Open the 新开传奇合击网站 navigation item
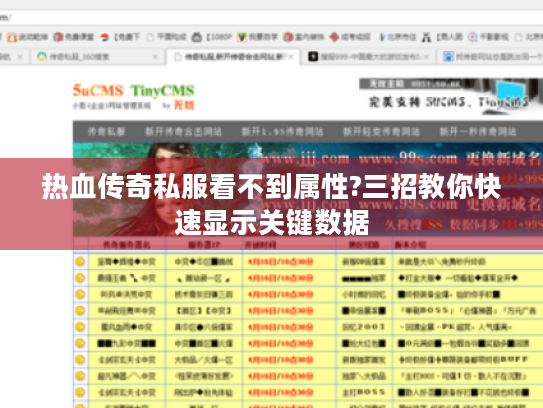 (x=183, y=132)
